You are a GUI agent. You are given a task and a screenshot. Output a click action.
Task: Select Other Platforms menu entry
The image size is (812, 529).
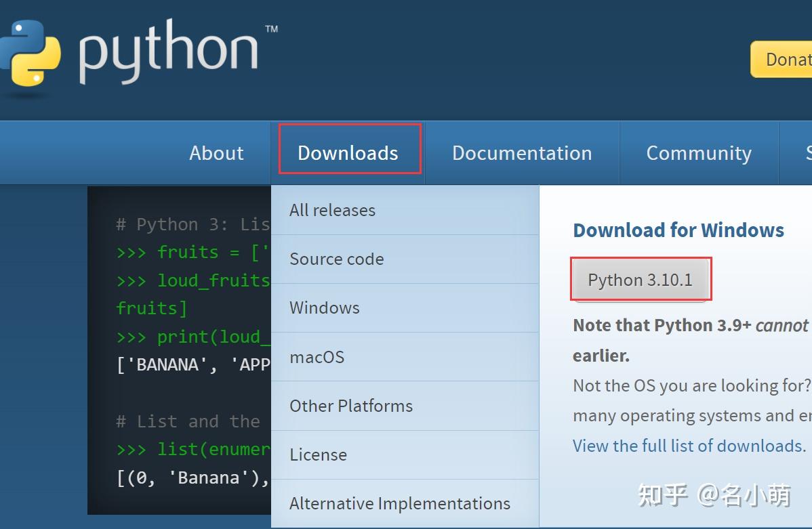point(405,406)
